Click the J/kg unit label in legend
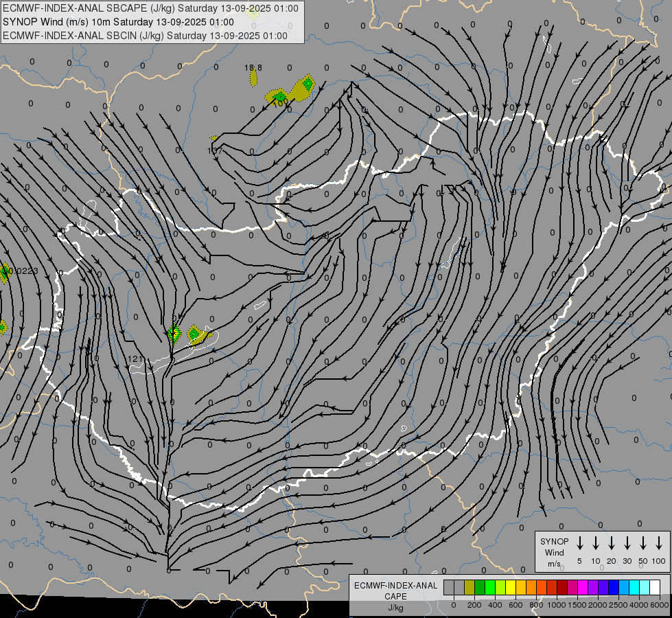Screen dimensions: 672x618 395,608
